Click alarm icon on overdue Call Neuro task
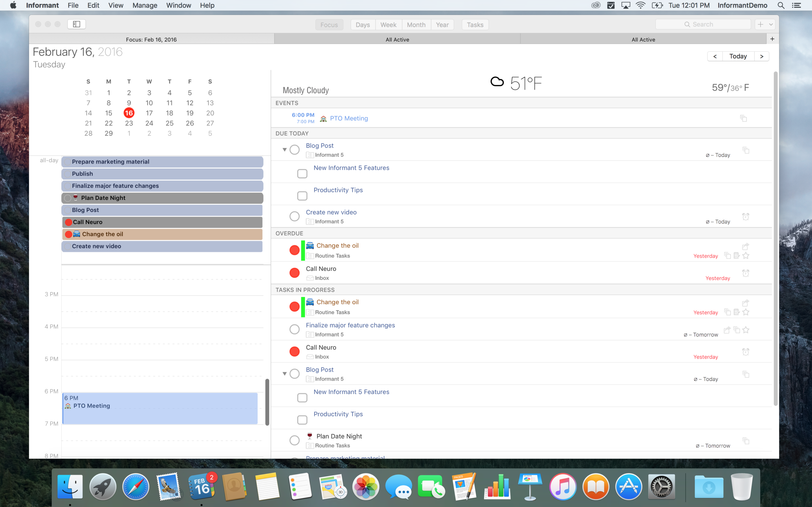Viewport: 812px width, 507px height. [x=746, y=273]
